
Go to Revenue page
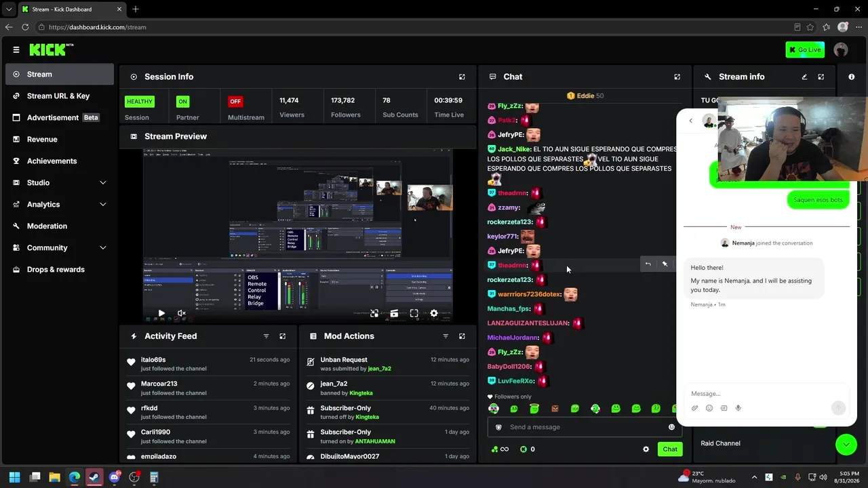(x=60, y=139)
